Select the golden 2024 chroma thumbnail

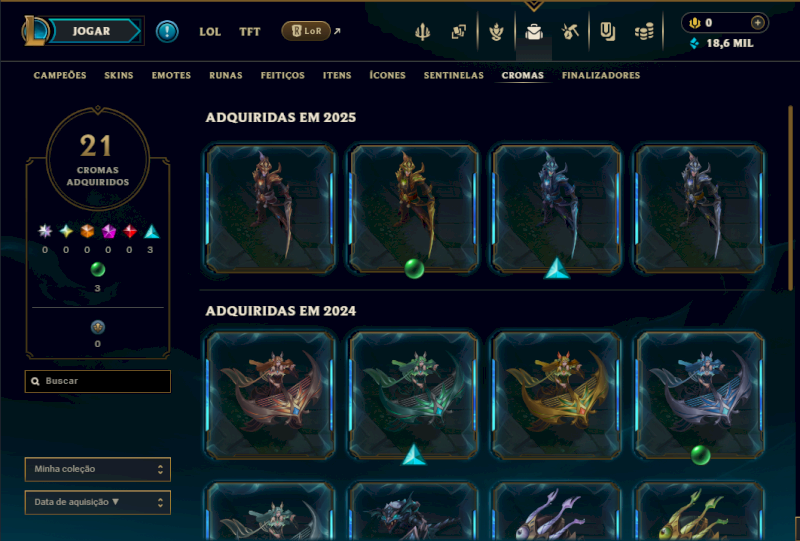557,396
